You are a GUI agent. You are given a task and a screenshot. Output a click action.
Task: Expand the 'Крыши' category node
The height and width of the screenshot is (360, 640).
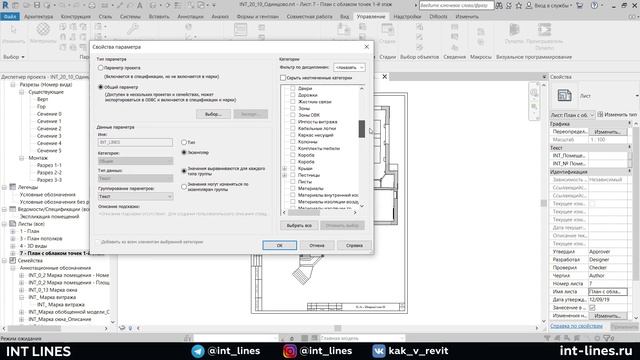pos(284,168)
